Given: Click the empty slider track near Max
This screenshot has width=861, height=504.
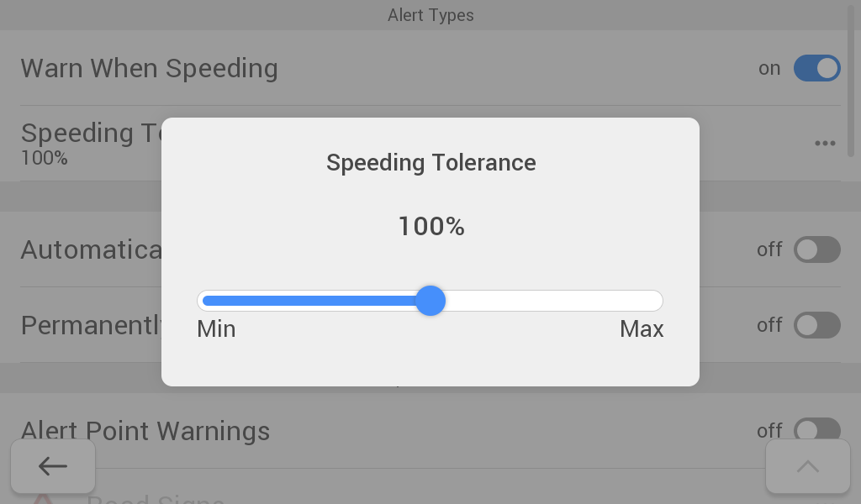Looking at the screenshot, I should click(622, 301).
